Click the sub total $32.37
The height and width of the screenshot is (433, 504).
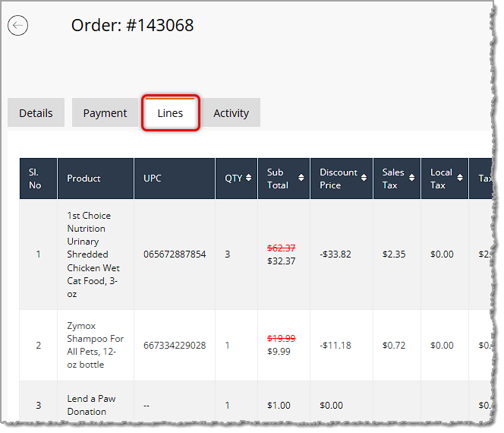point(282,261)
